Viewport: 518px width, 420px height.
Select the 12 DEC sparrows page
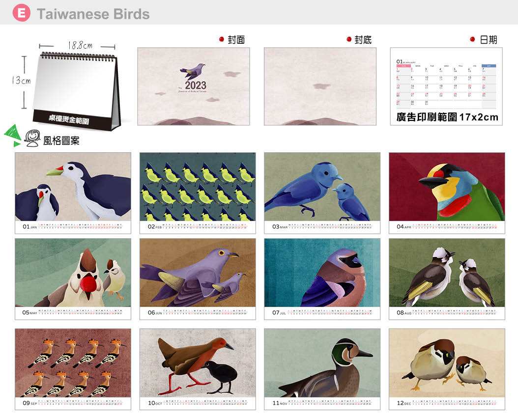pyautogui.click(x=447, y=369)
